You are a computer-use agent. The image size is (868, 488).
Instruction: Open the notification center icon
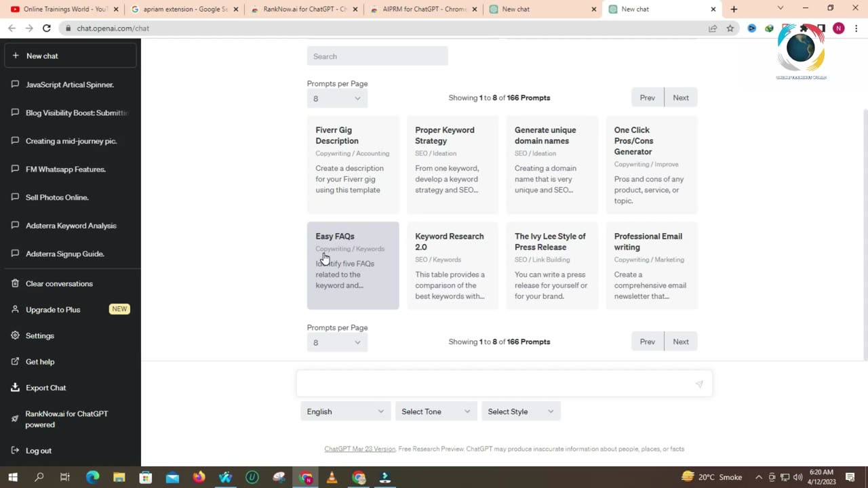point(850,477)
